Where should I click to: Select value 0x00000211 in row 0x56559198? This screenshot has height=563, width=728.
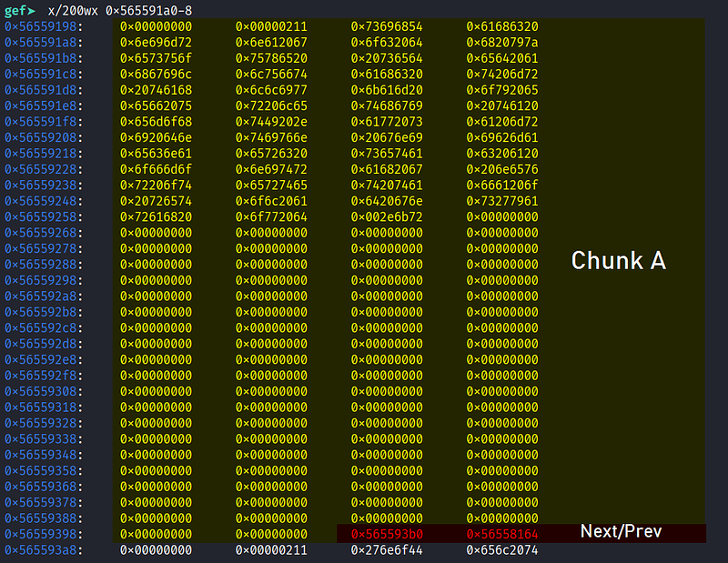271,26
